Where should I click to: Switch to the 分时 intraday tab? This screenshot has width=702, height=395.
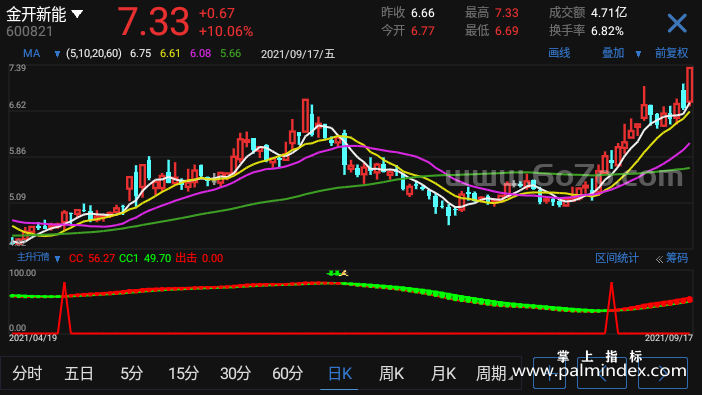pyautogui.click(x=27, y=373)
